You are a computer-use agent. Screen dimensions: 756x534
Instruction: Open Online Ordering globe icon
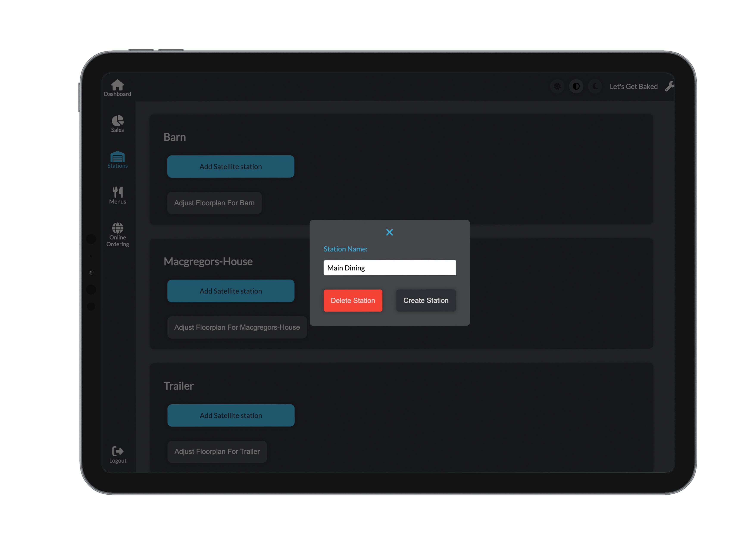click(x=117, y=228)
